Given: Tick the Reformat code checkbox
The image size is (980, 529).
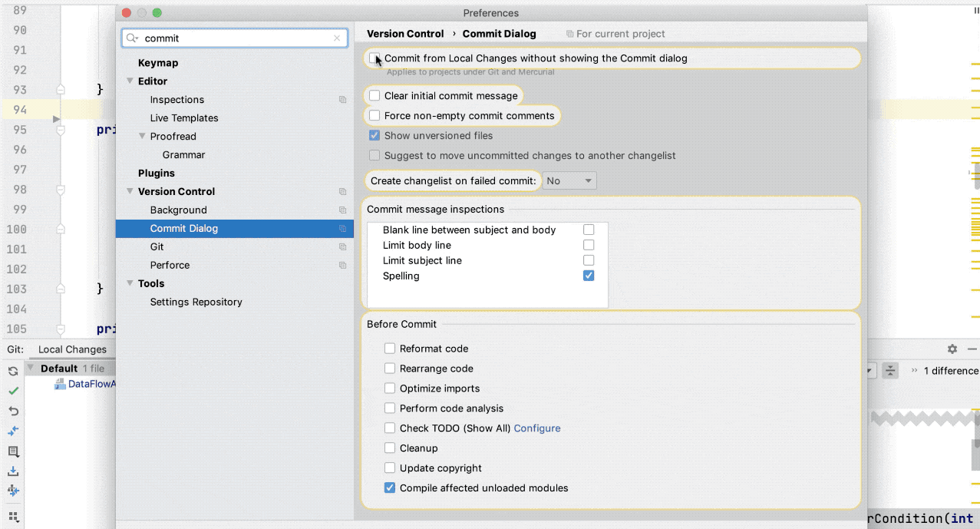Looking at the screenshot, I should coord(390,349).
